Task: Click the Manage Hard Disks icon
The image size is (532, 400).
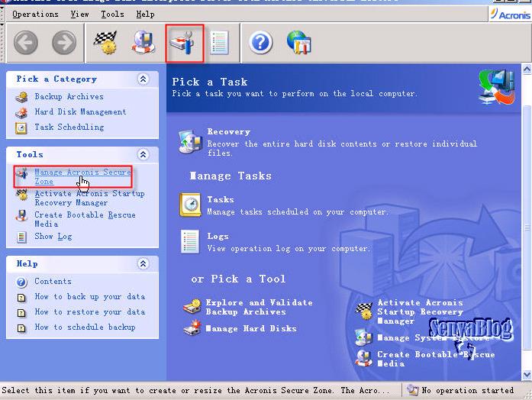Action: click(192, 327)
